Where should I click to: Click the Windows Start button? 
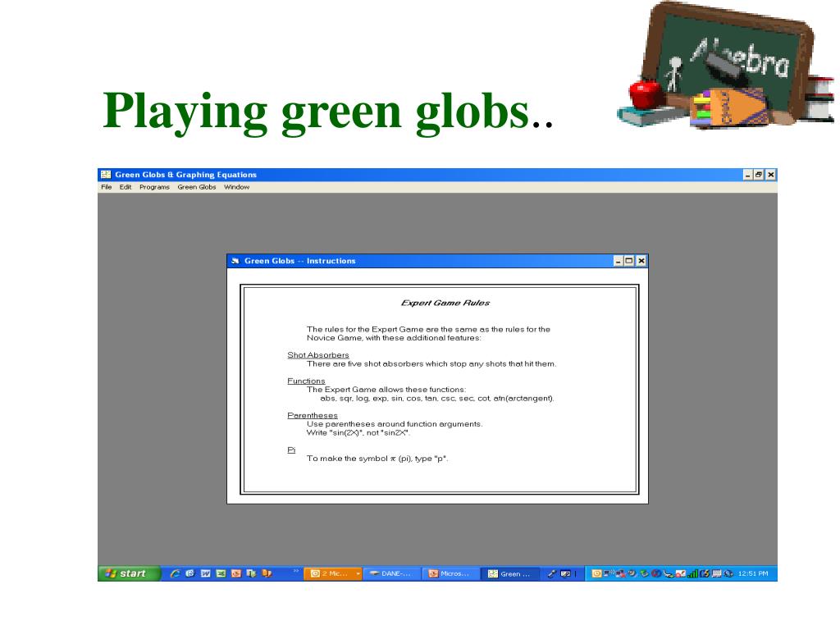tap(129, 573)
